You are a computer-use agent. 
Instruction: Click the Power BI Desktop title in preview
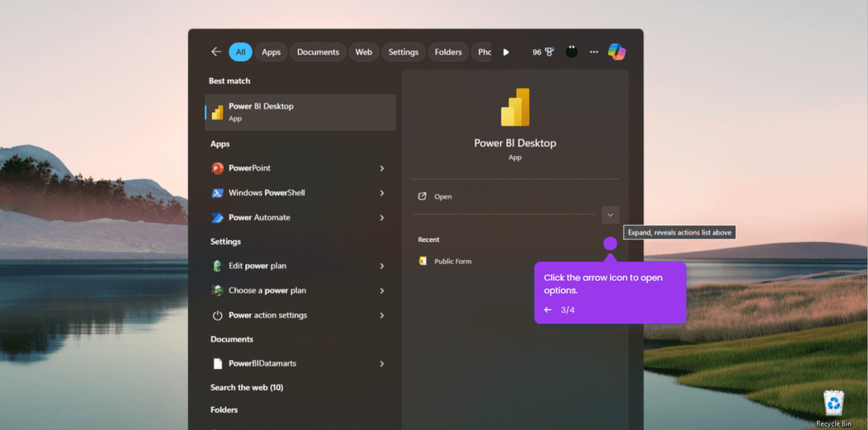515,143
